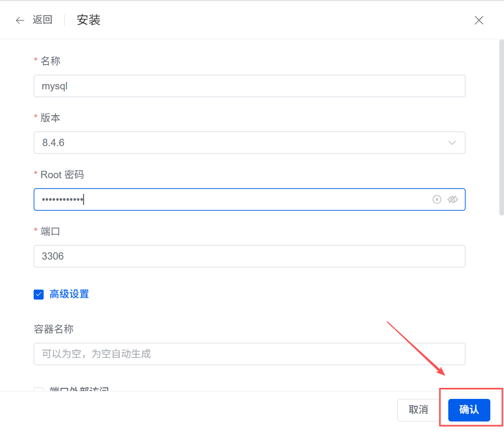Viewport: 504px width, 432px height.
Task: Uncheck the 高级设置 checkbox
Action: pyautogui.click(x=38, y=294)
